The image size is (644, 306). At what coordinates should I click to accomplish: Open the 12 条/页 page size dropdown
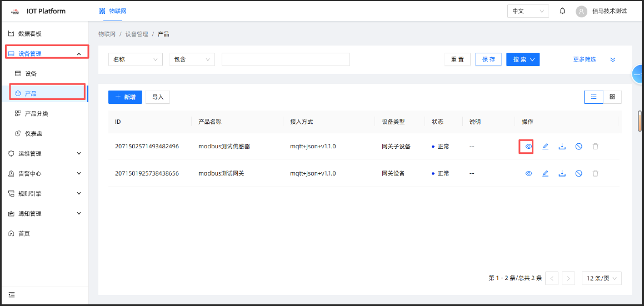click(x=602, y=278)
